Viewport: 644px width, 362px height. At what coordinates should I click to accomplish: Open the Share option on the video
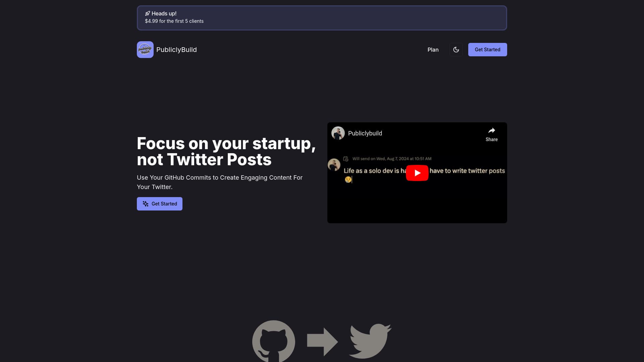click(x=491, y=134)
